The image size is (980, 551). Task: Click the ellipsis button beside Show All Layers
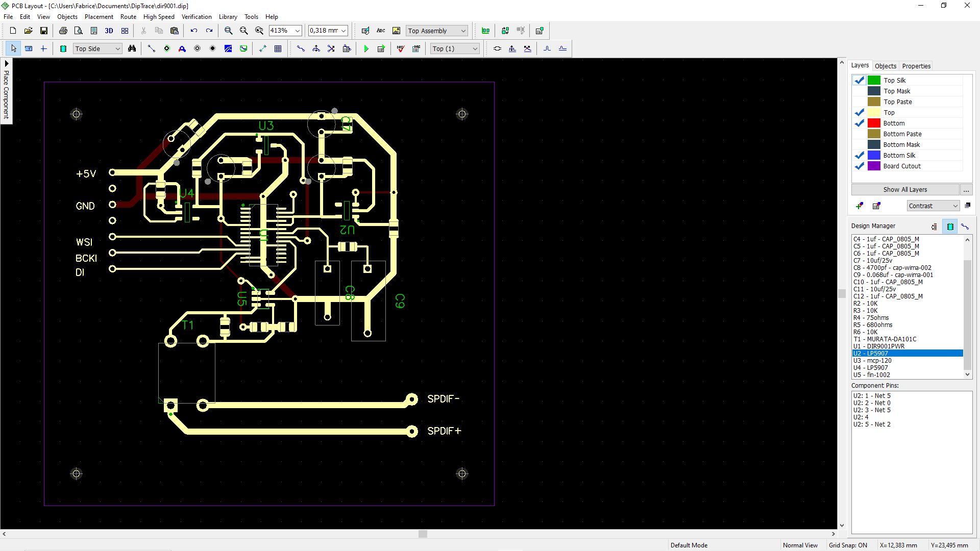[966, 189]
